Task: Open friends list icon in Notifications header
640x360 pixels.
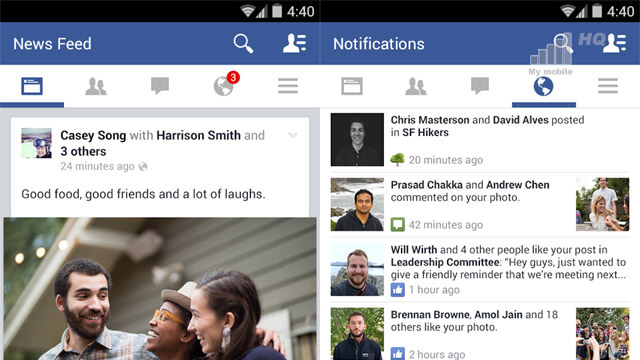Action: (x=615, y=43)
